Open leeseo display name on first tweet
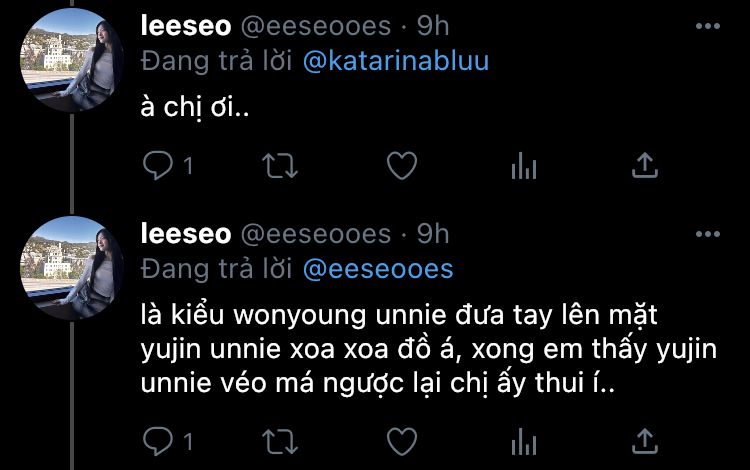 (186, 26)
